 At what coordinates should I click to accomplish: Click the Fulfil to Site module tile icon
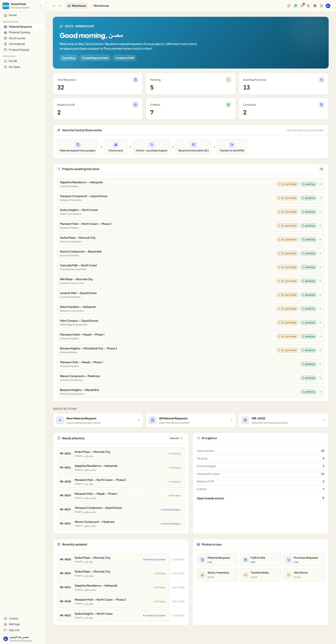click(245, 560)
